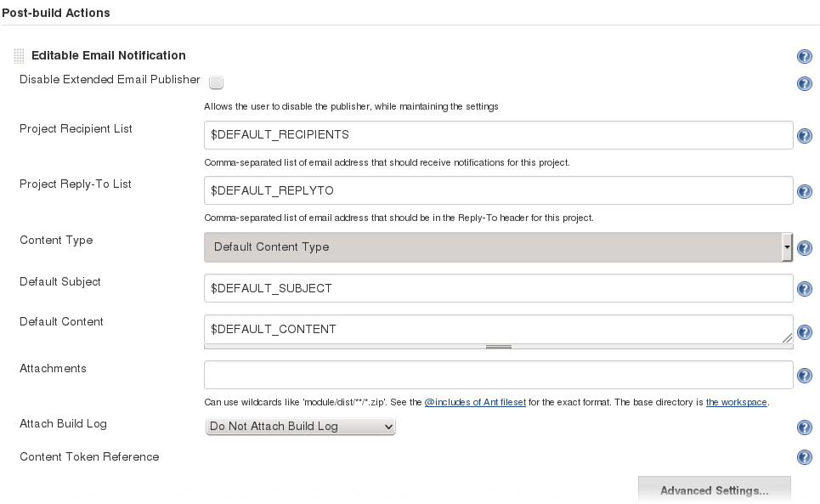Expand help for Content Token Reference

pos(804,457)
